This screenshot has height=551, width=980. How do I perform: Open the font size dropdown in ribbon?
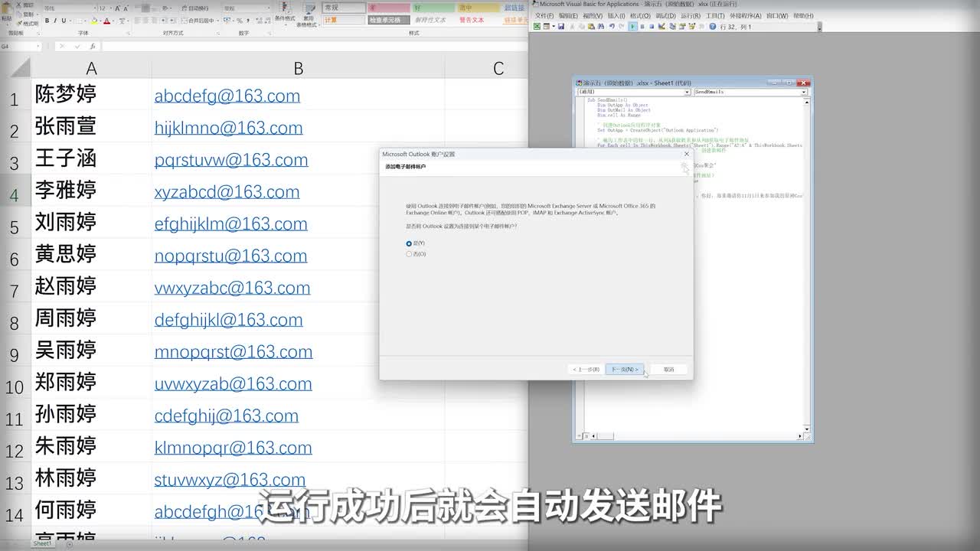click(112, 8)
